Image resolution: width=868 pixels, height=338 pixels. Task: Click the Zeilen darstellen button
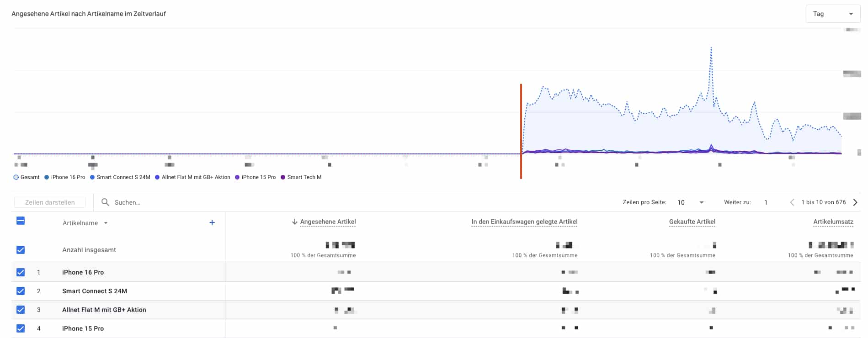click(x=50, y=202)
